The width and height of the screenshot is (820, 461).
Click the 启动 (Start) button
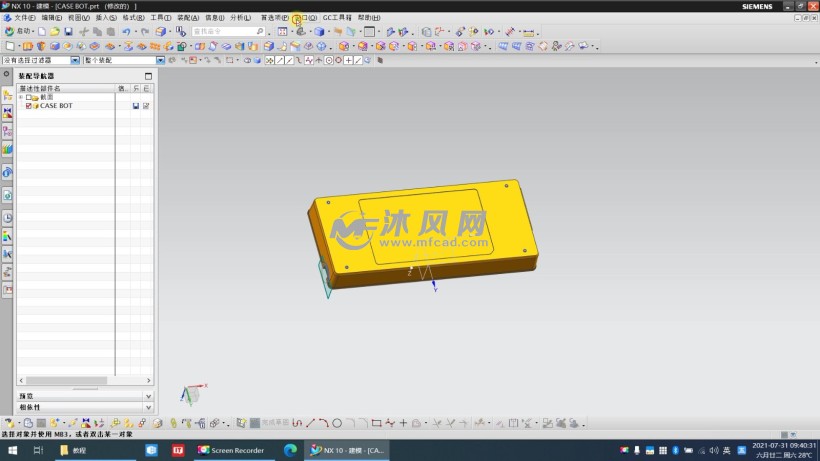pos(19,31)
